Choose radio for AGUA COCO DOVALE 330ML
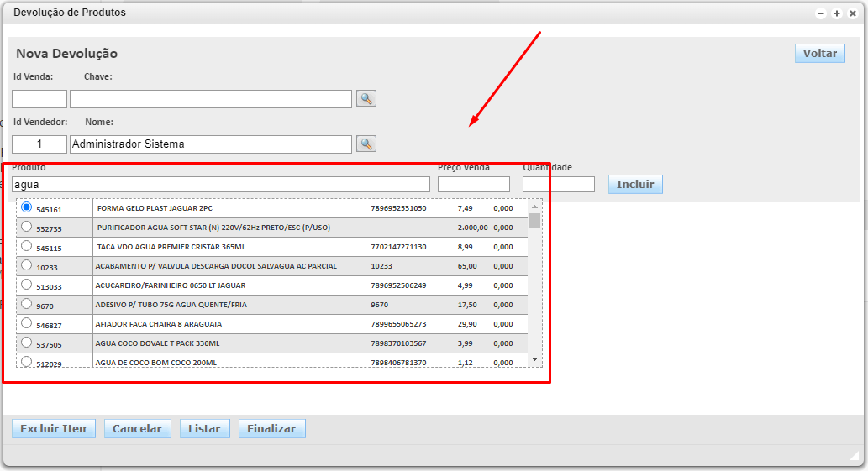 (x=27, y=343)
